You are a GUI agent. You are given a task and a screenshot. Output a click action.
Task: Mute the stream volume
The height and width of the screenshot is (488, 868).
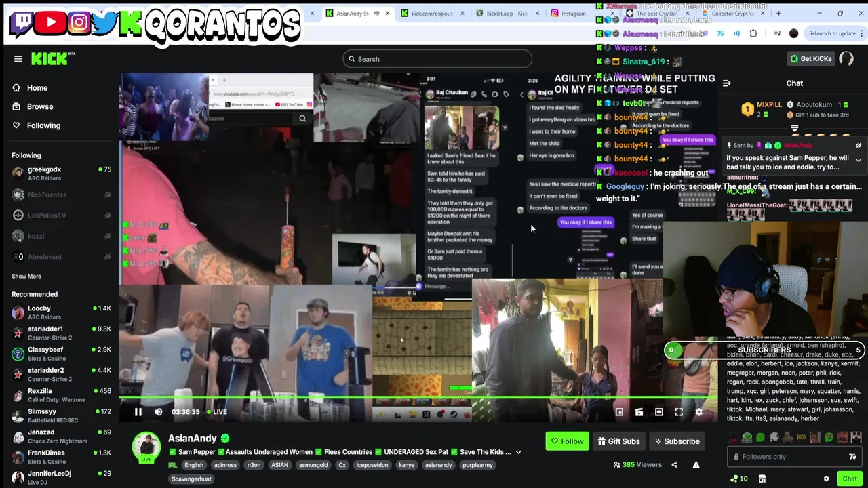click(x=158, y=412)
